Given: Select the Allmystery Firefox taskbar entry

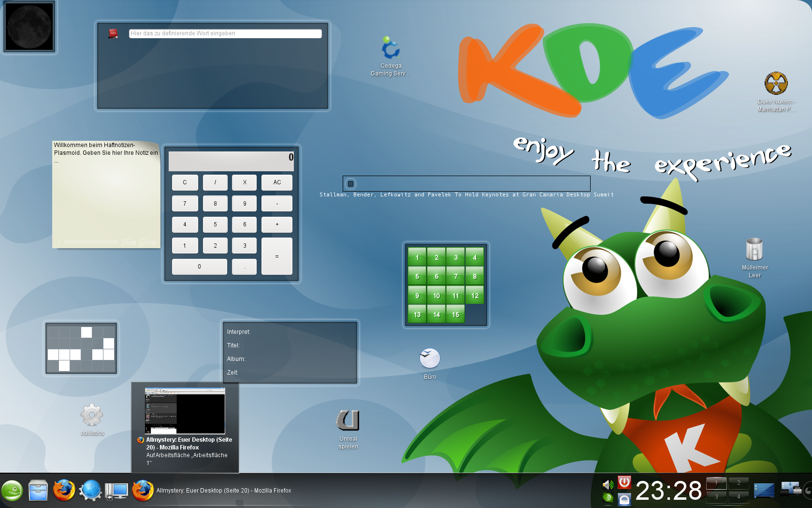Looking at the screenshot, I should tap(223, 491).
